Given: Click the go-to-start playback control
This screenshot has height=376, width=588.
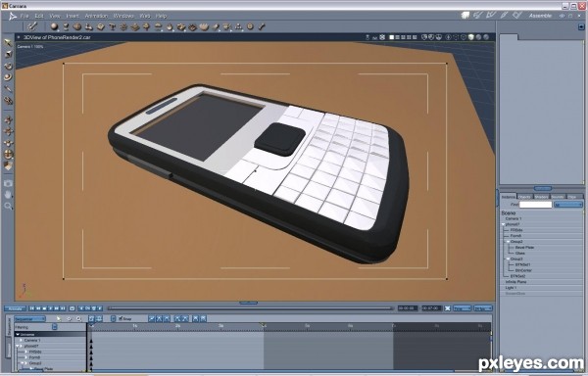Looking at the screenshot, I should click(32, 308).
